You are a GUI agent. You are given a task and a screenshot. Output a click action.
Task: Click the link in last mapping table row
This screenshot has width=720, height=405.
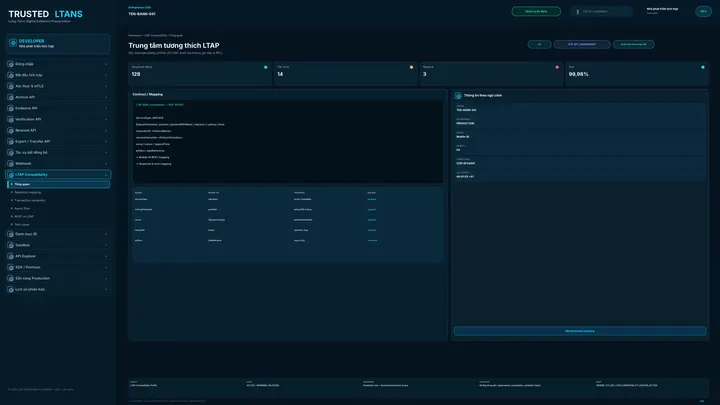coord(372,240)
